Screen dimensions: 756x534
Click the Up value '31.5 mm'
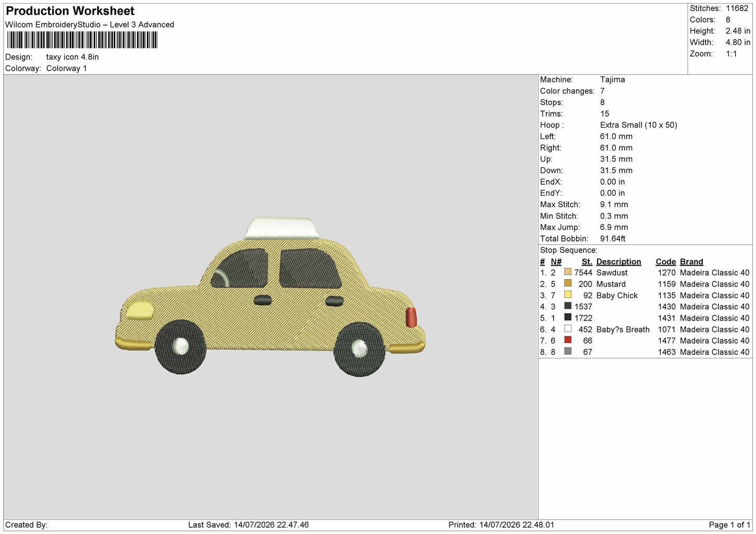[x=616, y=159]
